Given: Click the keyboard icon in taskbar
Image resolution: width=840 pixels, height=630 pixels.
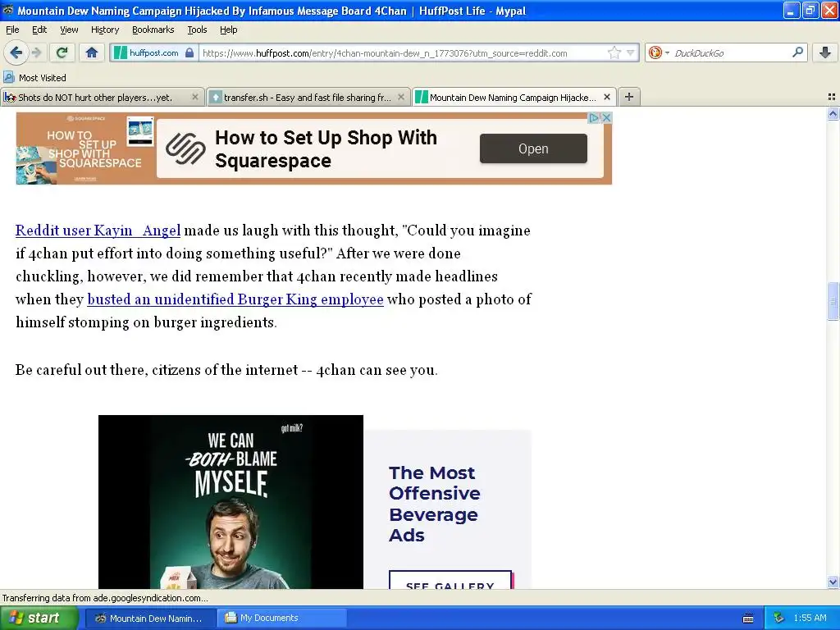Looking at the screenshot, I should (x=748, y=619).
